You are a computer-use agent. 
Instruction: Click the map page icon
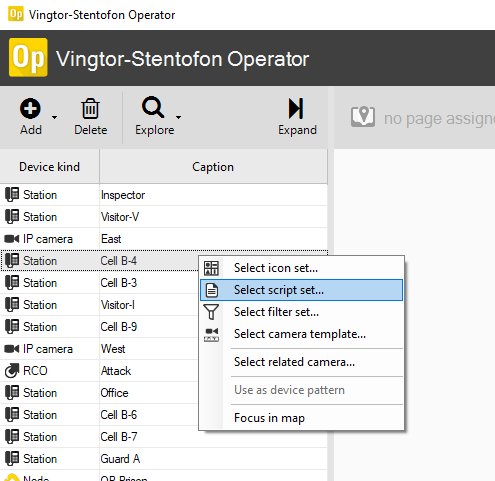tap(363, 117)
